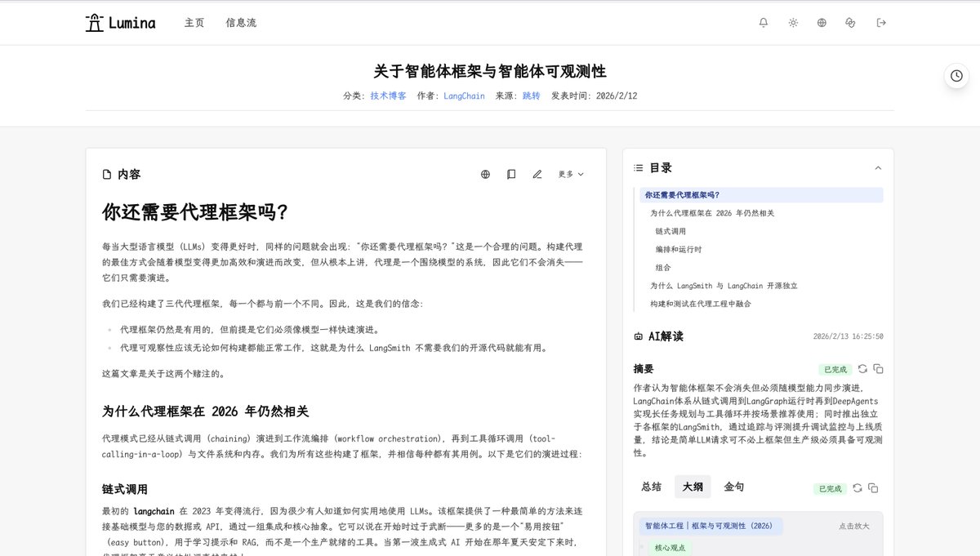Click the Lumina logo
Image resolution: width=980 pixels, height=556 pixels.
point(120,23)
